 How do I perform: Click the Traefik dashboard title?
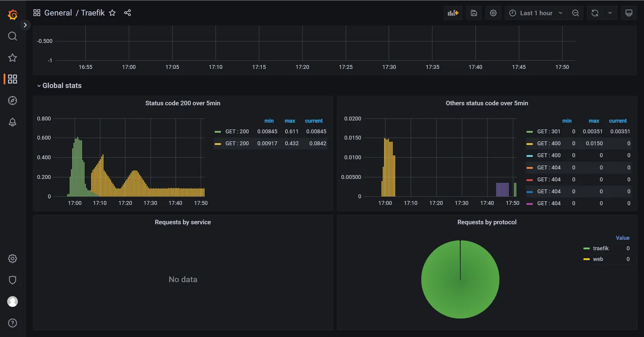93,13
